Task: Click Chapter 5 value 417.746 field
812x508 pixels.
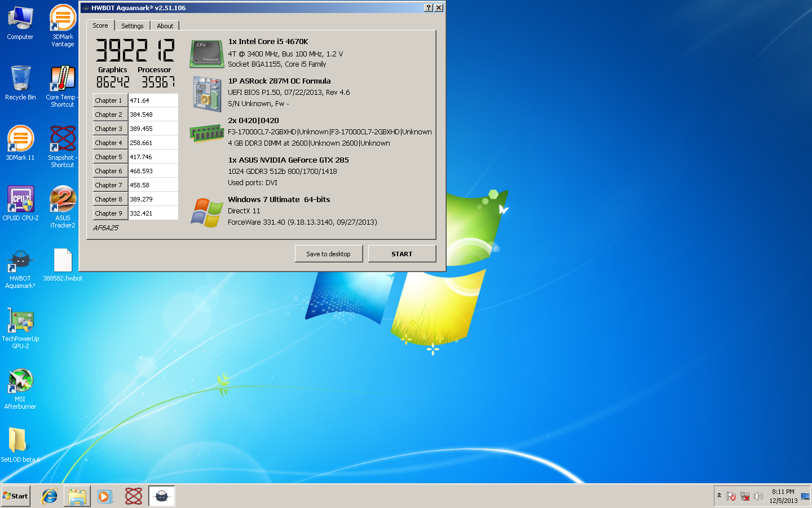Action: [153, 157]
